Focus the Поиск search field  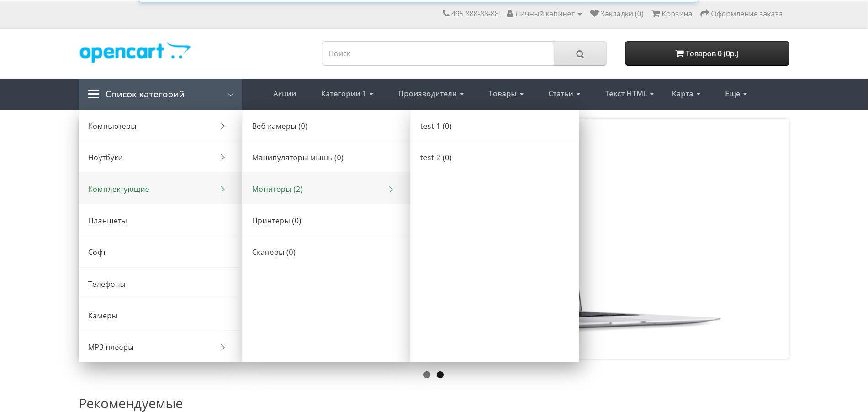[438, 53]
